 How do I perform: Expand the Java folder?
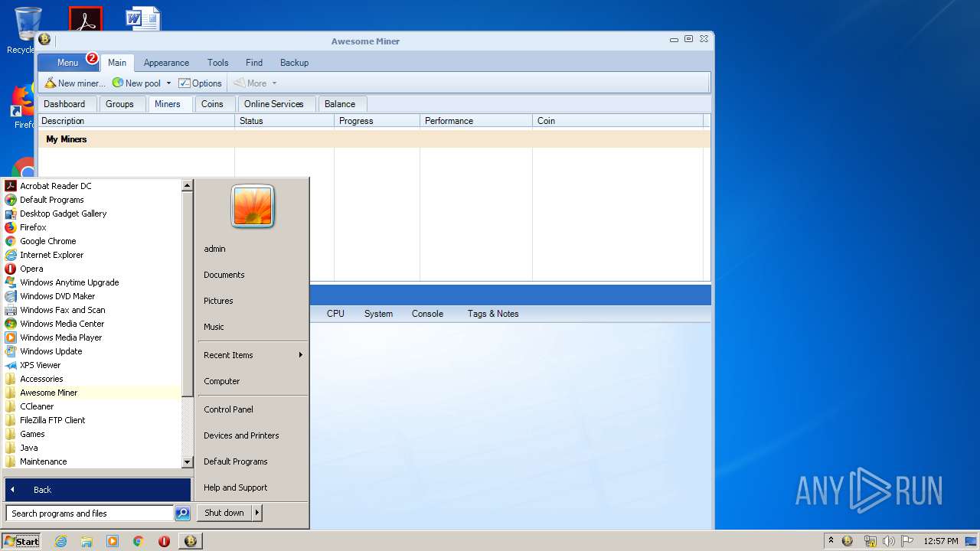point(92,448)
